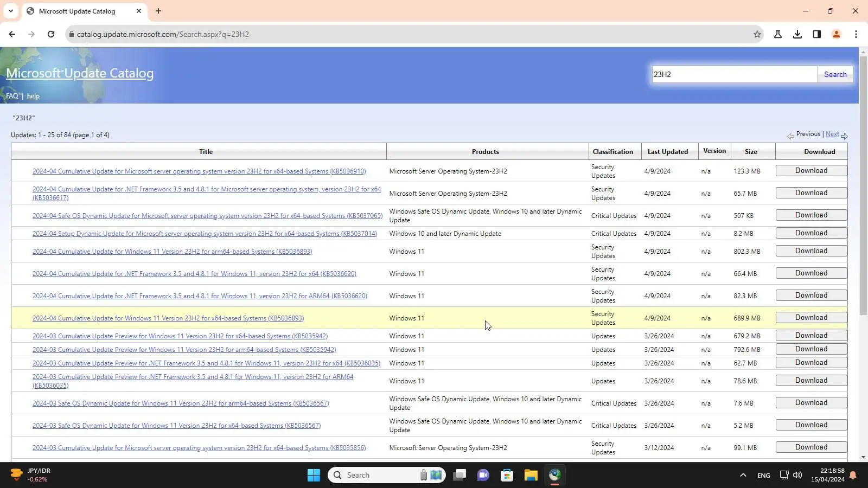Open KB5036035 .NET x64 preview link
Image resolution: width=868 pixels, height=488 pixels.
[x=206, y=363]
